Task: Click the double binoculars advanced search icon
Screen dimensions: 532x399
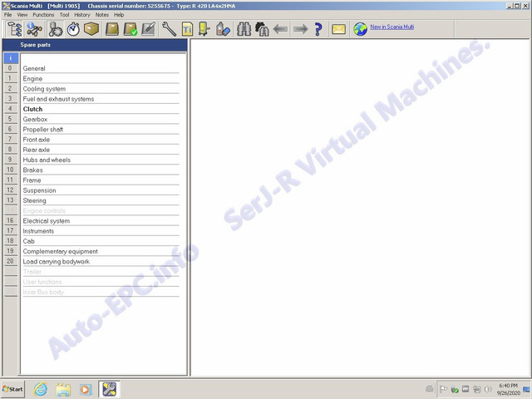Action: [262, 29]
